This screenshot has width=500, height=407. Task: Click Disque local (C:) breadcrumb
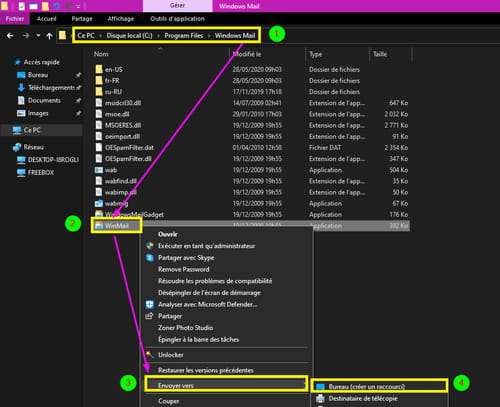coord(129,35)
